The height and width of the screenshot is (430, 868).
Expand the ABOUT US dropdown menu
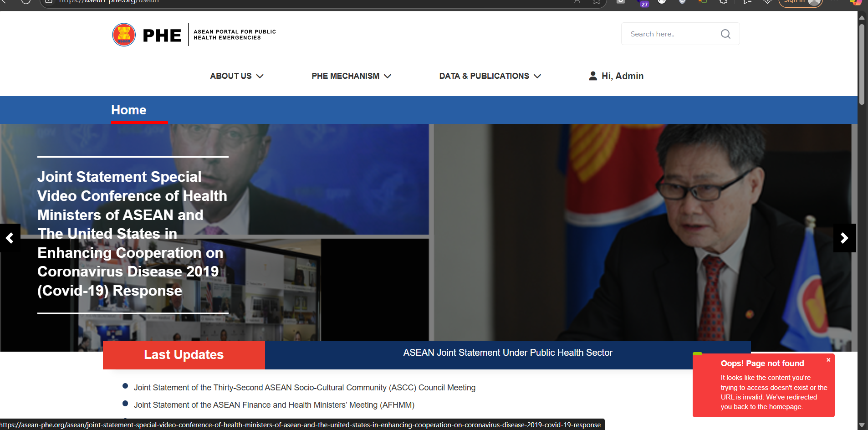pos(236,76)
